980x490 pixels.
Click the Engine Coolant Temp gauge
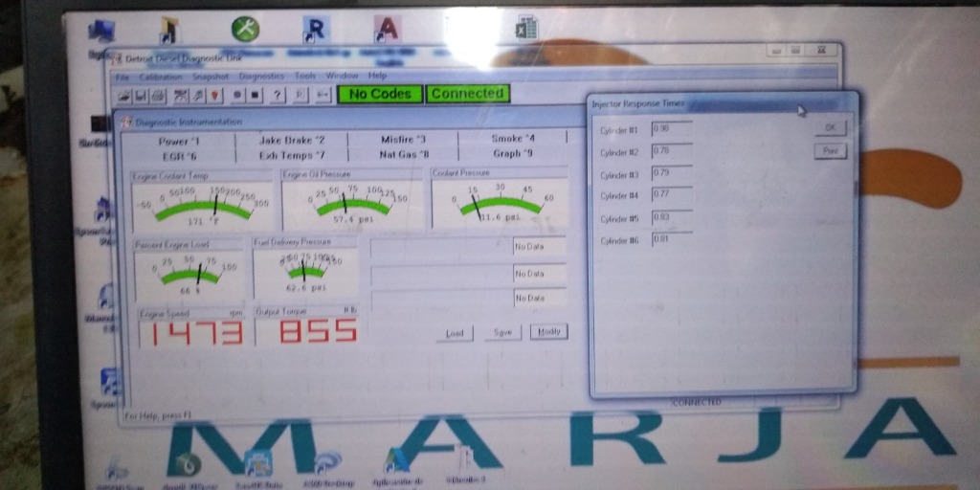coord(202,206)
